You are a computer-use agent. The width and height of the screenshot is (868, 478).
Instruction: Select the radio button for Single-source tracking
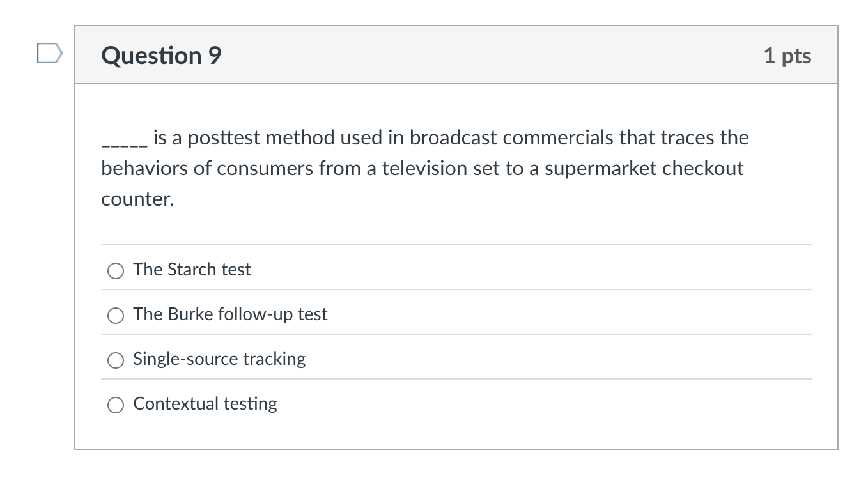[x=116, y=360]
